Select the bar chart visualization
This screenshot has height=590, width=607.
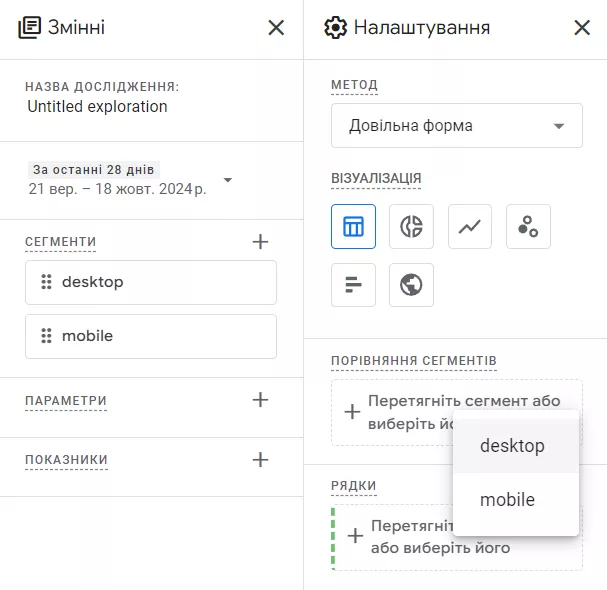pos(353,285)
